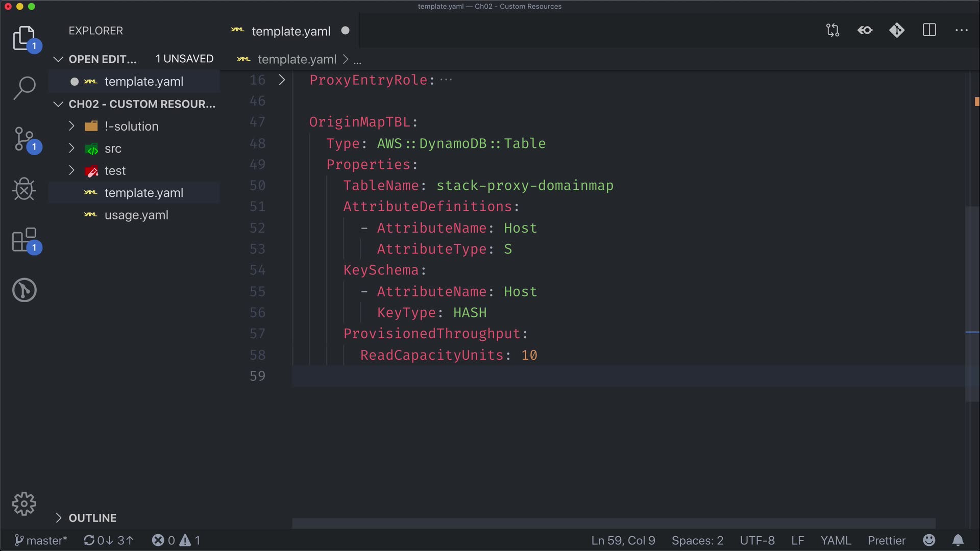Screen dimensions: 980x551
Task: Open the Source Control view
Action: click(x=24, y=139)
